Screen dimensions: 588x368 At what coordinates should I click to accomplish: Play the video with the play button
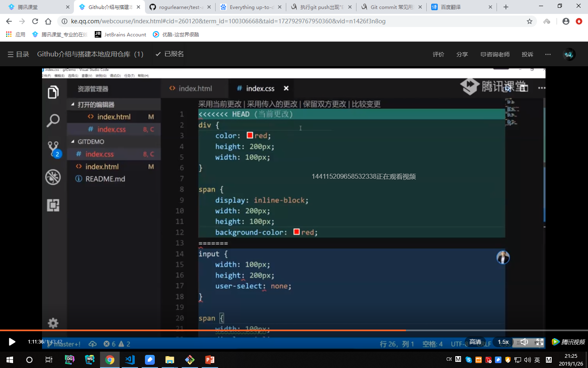(x=12, y=342)
